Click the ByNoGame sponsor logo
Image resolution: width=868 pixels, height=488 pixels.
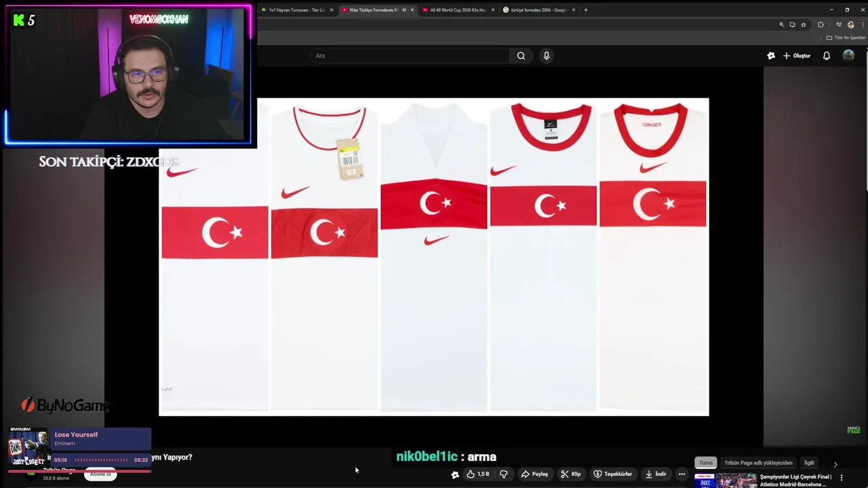65,405
